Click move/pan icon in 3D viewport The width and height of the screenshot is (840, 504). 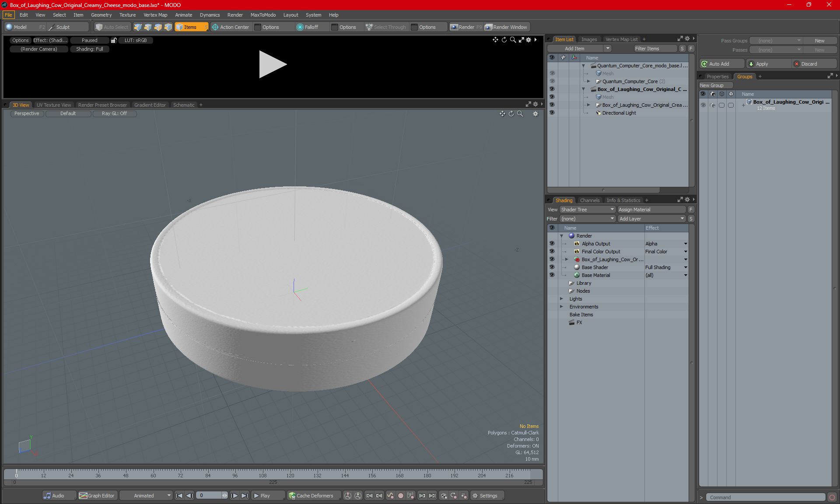(x=502, y=114)
